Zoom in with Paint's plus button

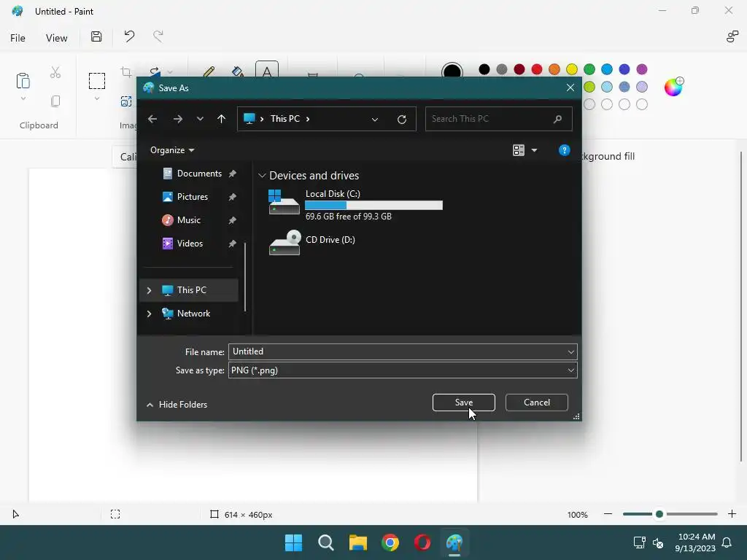[x=732, y=514]
